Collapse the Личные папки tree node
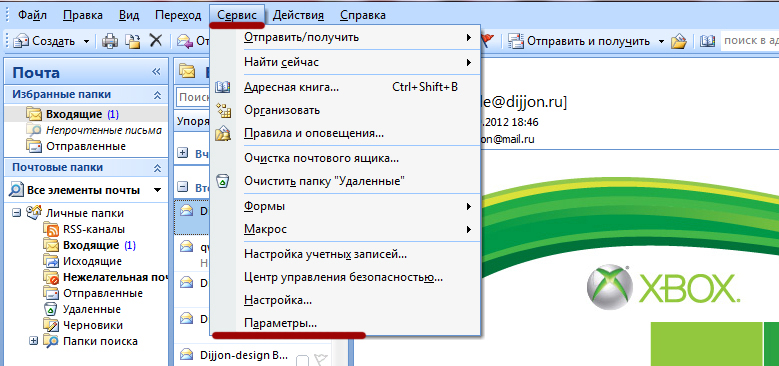Image resolution: width=779 pixels, height=366 pixels. coord(16,213)
